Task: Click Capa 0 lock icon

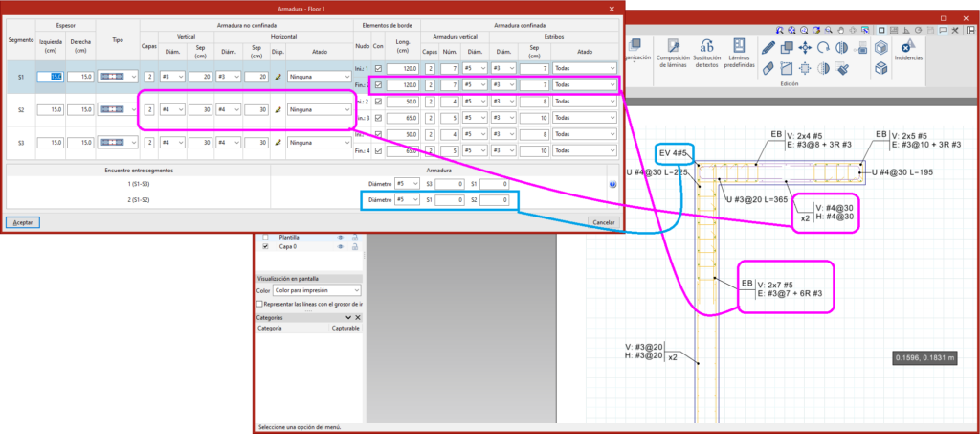Action: coord(355,247)
